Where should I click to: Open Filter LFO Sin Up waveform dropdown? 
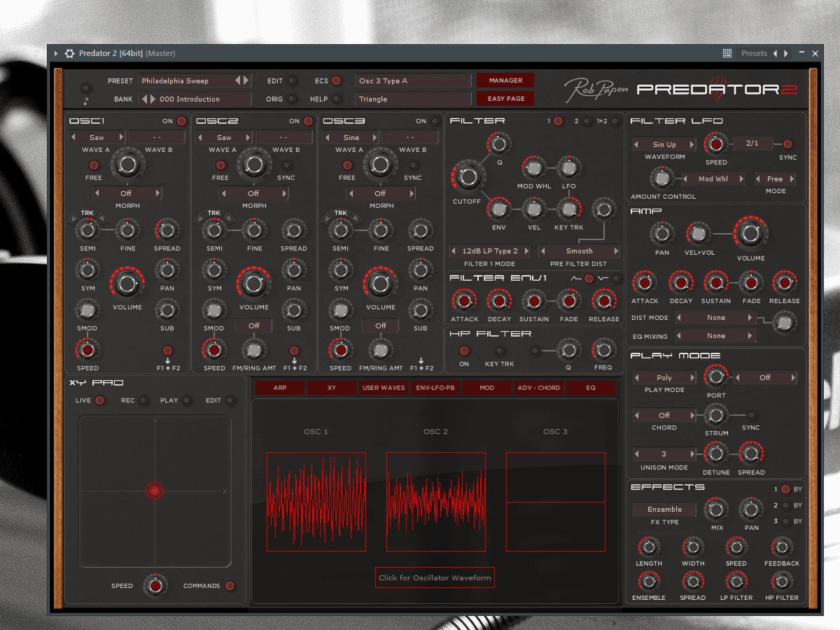(664, 144)
